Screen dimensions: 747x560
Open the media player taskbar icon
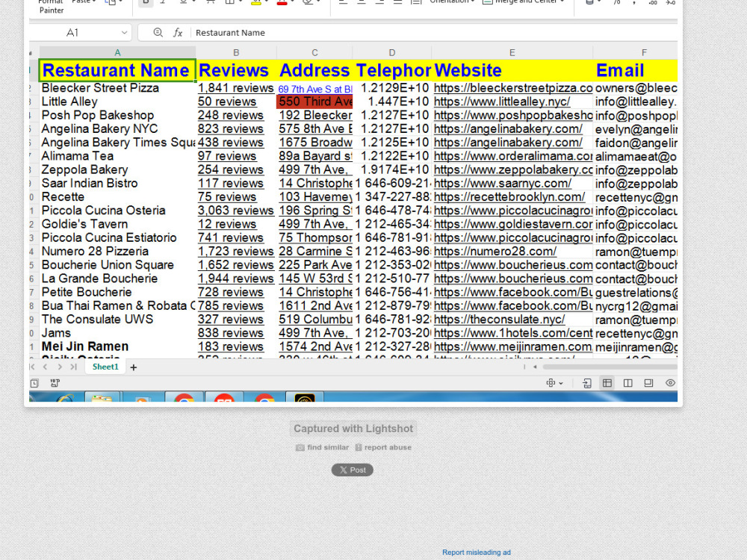142,397
